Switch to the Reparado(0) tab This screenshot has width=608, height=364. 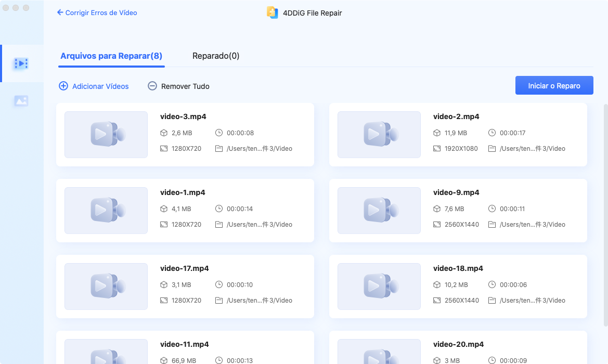(x=216, y=56)
